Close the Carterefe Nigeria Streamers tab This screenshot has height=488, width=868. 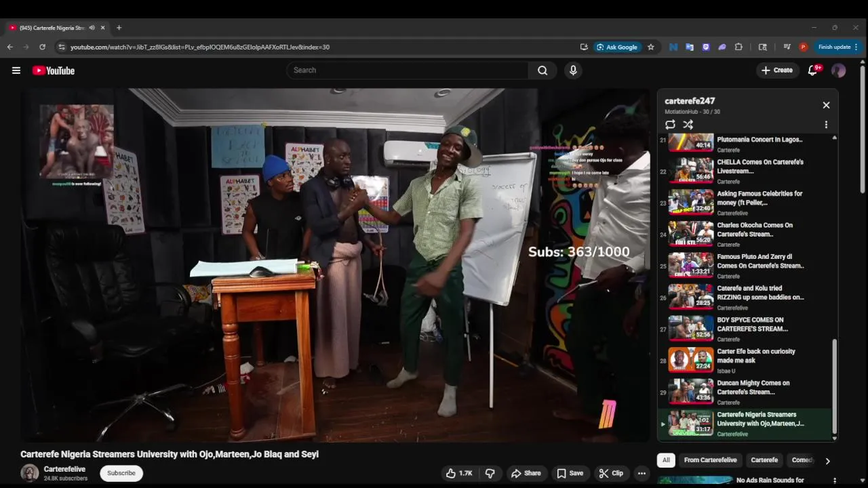[103, 28]
